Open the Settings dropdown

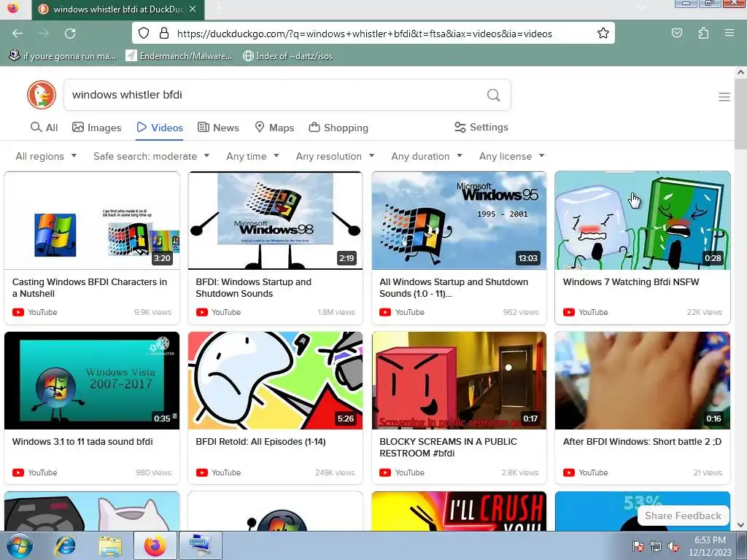481,127
